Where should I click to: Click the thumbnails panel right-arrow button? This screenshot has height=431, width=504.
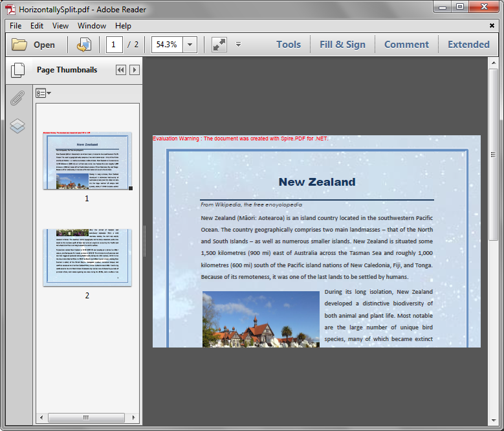(135, 70)
